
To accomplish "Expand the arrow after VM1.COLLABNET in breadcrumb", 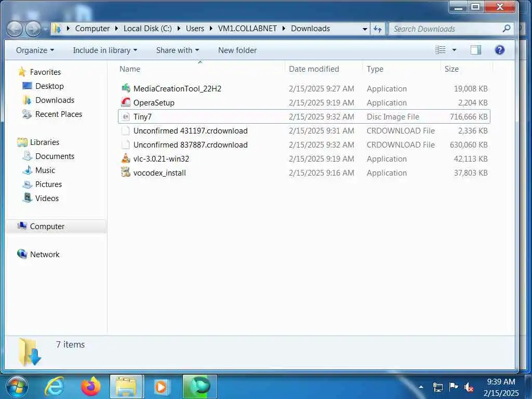I will click(284, 29).
